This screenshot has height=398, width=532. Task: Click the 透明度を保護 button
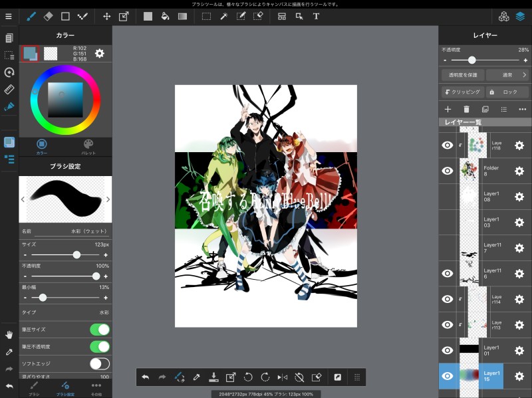[463, 75]
